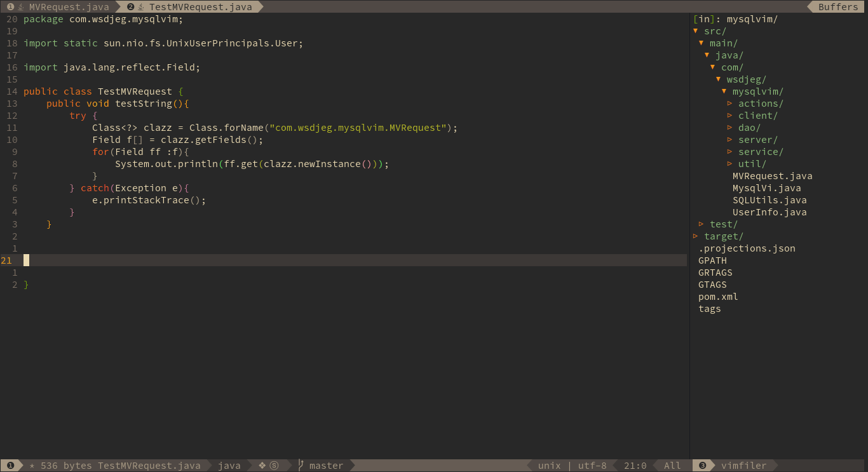
Task: Click the vimfiler label in the status bar
Action: (744, 466)
